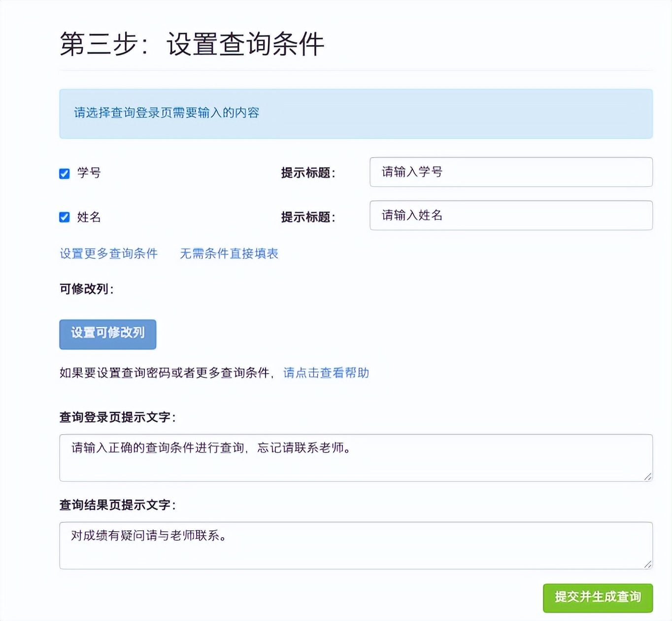Click the blue 请选择查询登录页 info banner

(356, 113)
